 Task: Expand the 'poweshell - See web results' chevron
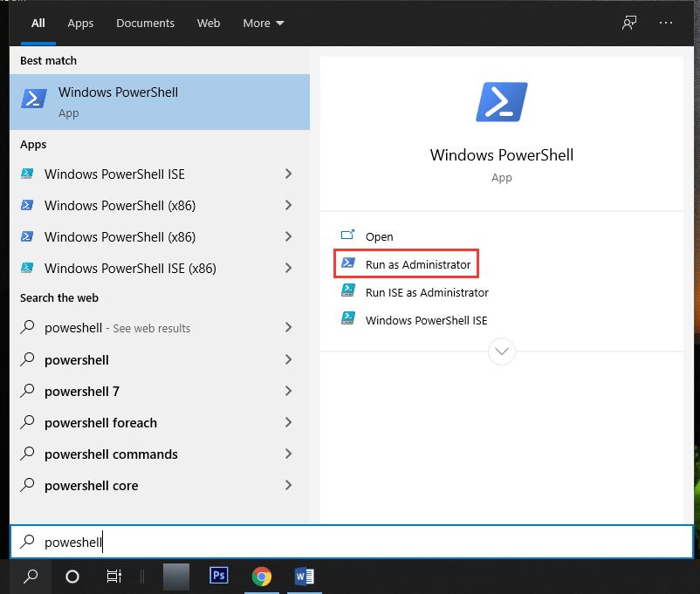click(288, 328)
